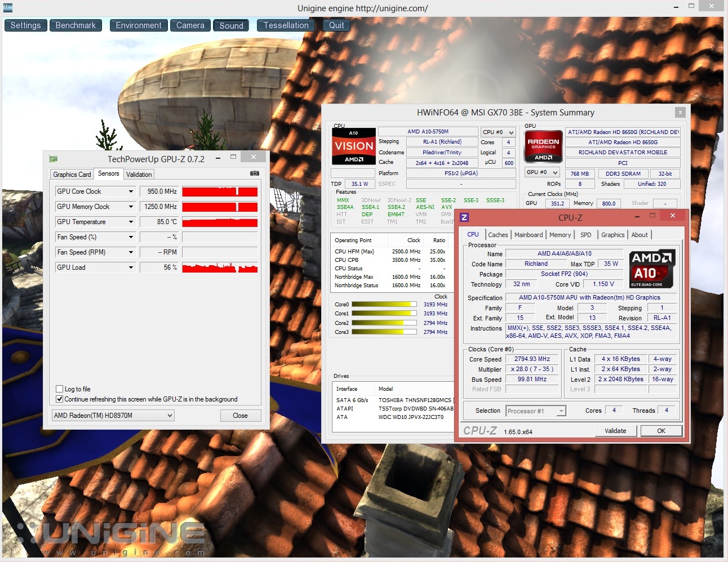The image size is (728, 562).
Task: Open the Processor #1 selection dropdown in CPU-Z
Action: point(536,411)
